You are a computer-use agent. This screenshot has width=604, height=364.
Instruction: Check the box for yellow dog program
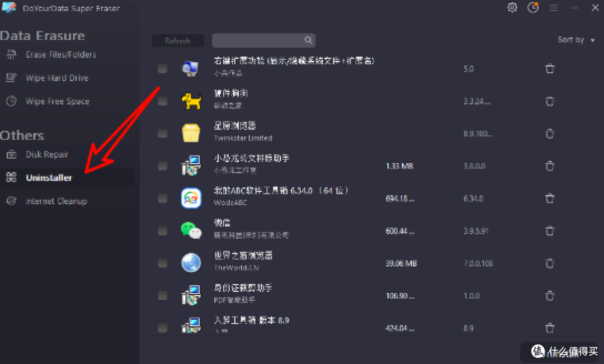[163, 101]
